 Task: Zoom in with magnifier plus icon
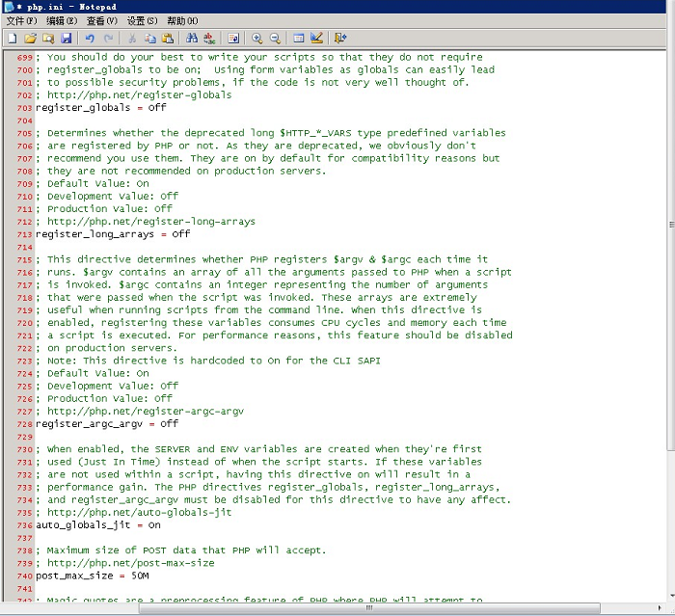coord(257,39)
